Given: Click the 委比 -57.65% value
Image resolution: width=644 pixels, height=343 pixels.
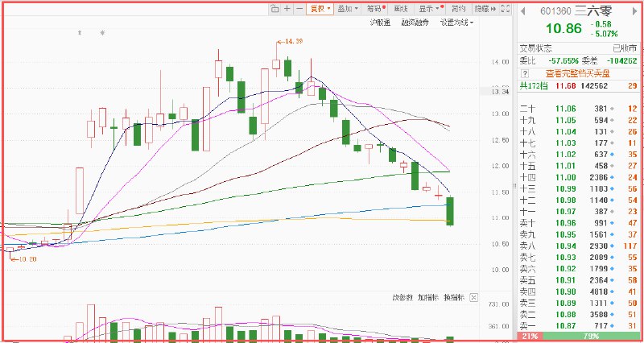Looking at the screenshot, I should coord(563,61).
